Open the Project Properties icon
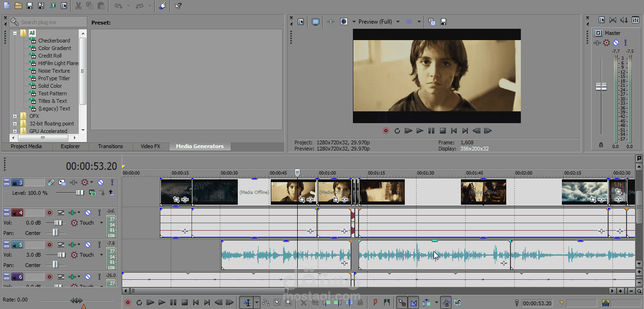The width and height of the screenshot is (644, 309). pyautogui.click(x=64, y=6)
